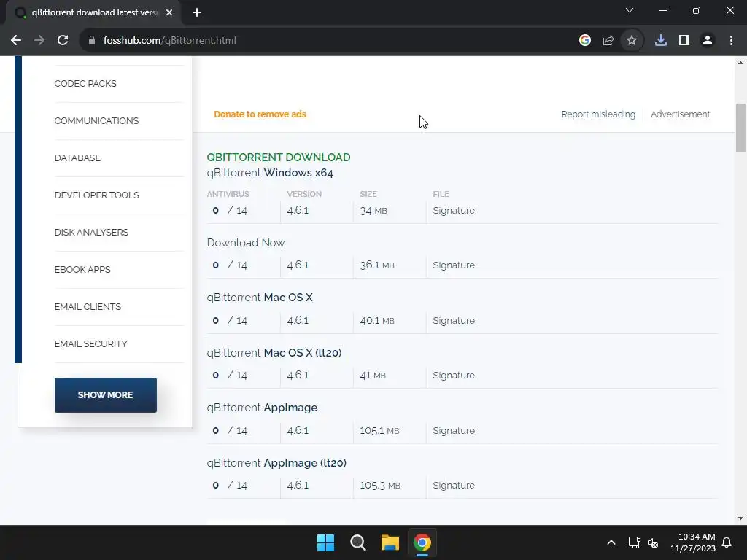The height and width of the screenshot is (560, 747).
Task: Click Donate to remove ads link
Action: click(260, 114)
